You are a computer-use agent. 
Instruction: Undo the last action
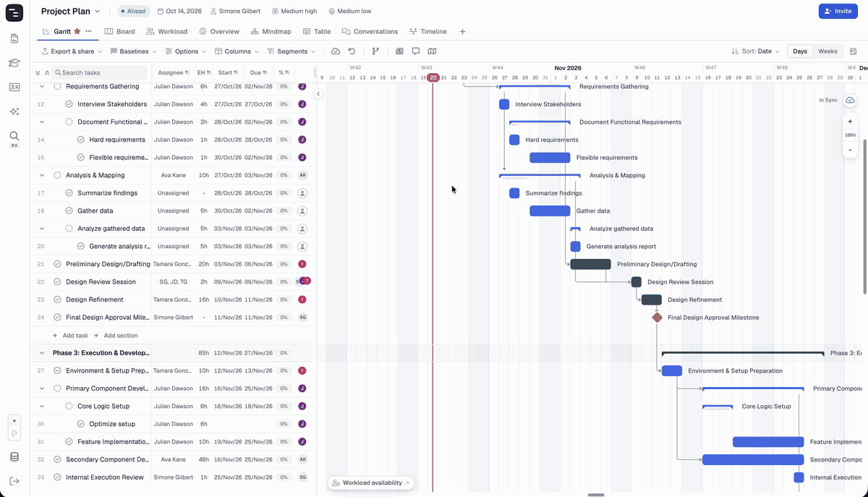pos(352,51)
